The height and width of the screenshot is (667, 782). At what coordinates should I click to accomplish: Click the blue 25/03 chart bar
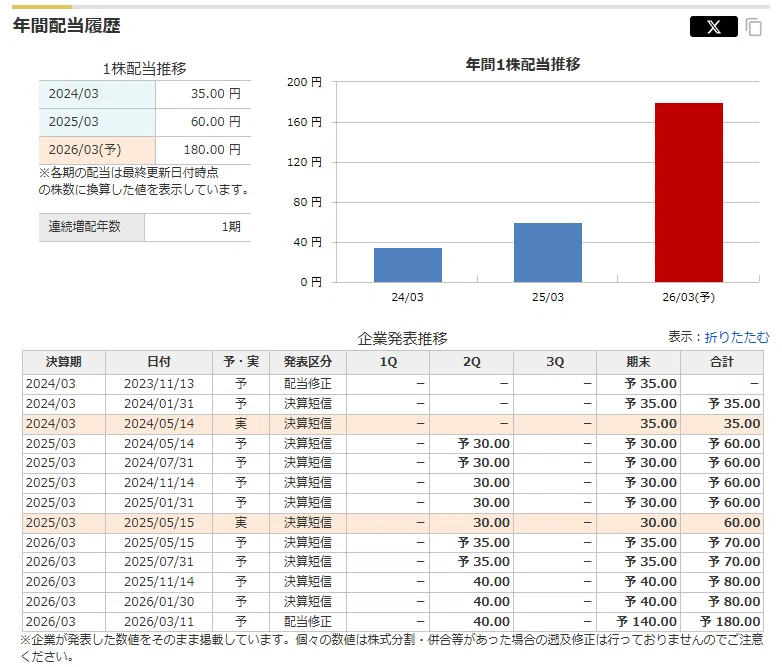pyautogui.click(x=548, y=252)
